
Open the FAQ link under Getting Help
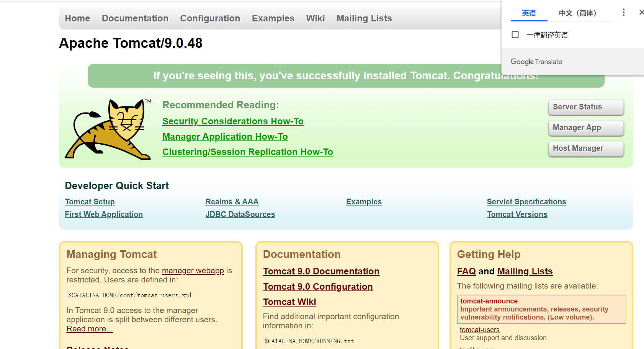(466, 271)
